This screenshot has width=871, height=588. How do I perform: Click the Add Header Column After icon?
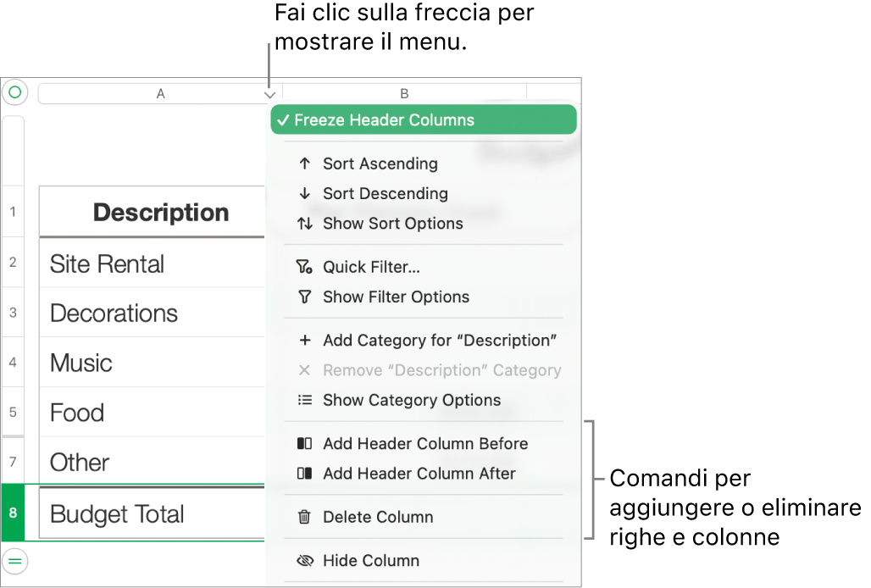[x=305, y=474]
